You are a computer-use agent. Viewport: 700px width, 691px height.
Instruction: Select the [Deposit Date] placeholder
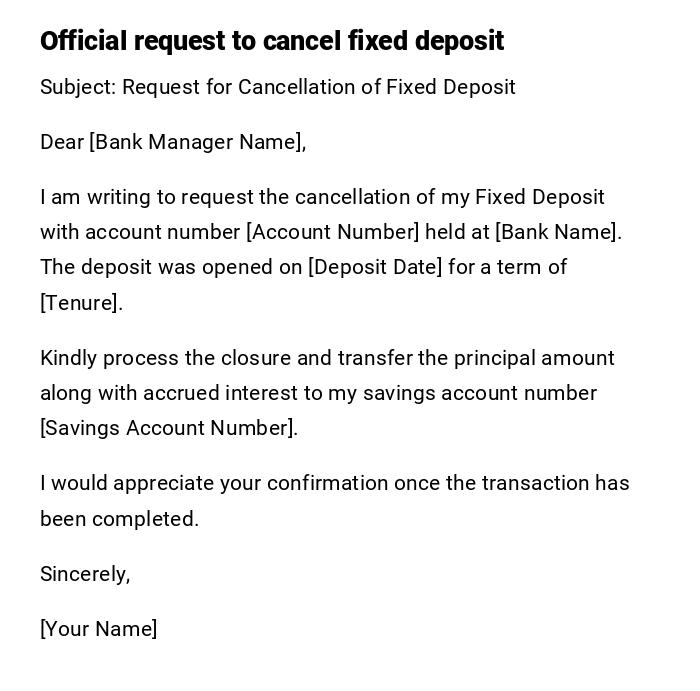pos(375,267)
